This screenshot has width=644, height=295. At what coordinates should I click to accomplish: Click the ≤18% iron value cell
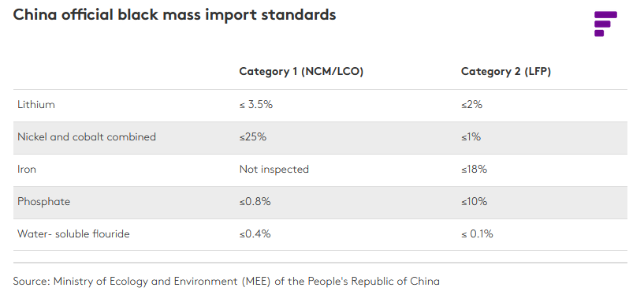[x=474, y=170]
